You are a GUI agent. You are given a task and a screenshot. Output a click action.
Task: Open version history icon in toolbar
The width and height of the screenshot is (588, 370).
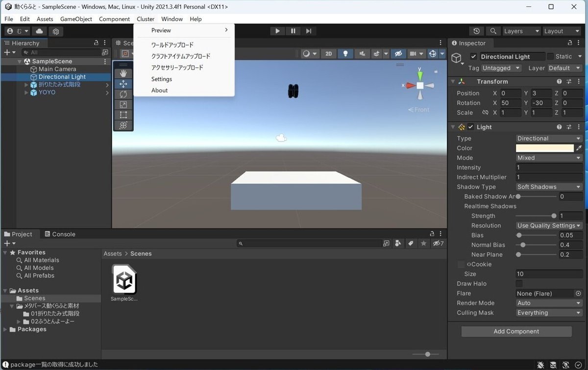coord(476,31)
